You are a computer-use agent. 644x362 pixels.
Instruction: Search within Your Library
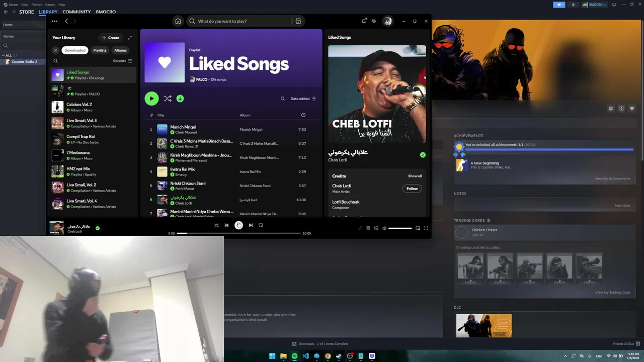56,61
